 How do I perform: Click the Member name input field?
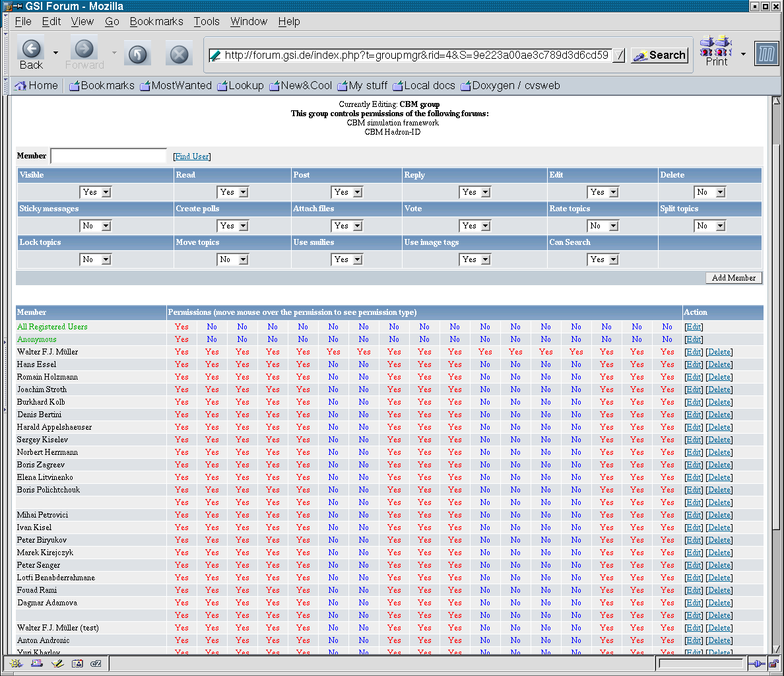(x=109, y=156)
